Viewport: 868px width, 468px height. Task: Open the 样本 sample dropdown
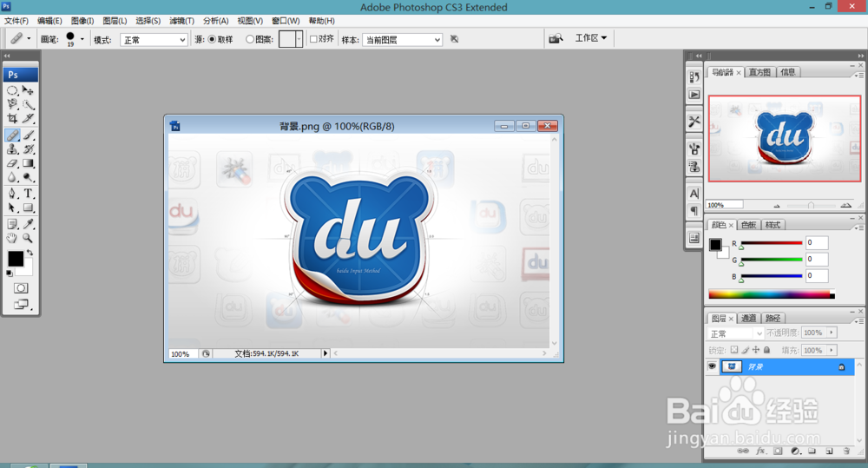(403, 40)
